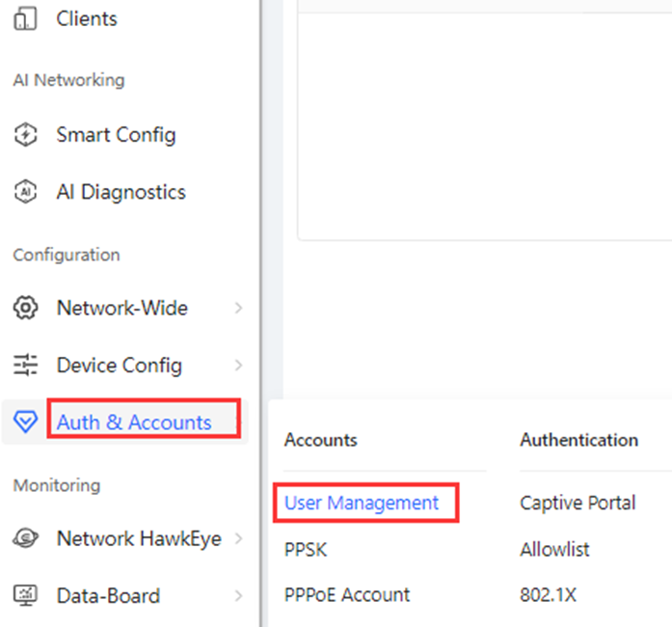The width and height of the screenshot is (672, 627).
Task: Expand the Device Config submenu chevron
Action: click(x=239, y=366)
